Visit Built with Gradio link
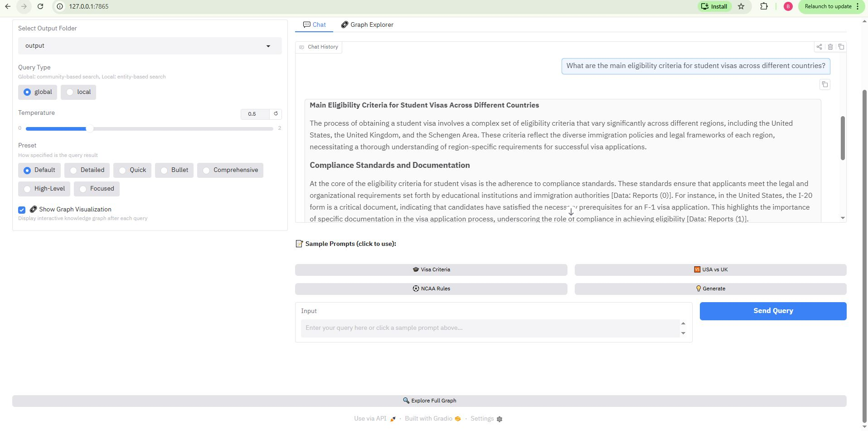The height and width of the screenshot is (431, 868). 433,418
